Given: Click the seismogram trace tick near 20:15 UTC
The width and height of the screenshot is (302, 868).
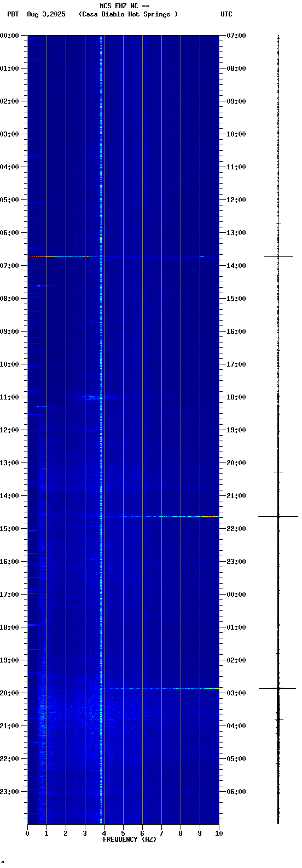Looking at the screenshot, I should (278, 472).
